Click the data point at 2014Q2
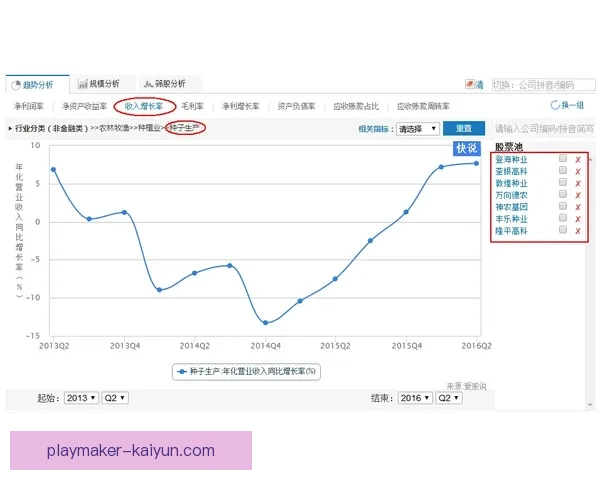The width and height of the screenshot is (600, 480). [x=194, y=273]
